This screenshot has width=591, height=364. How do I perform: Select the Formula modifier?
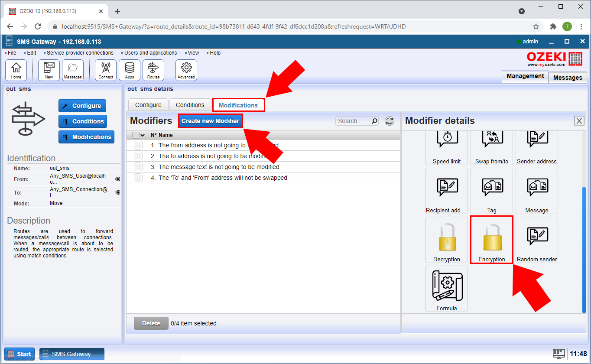tap(447, 289)
